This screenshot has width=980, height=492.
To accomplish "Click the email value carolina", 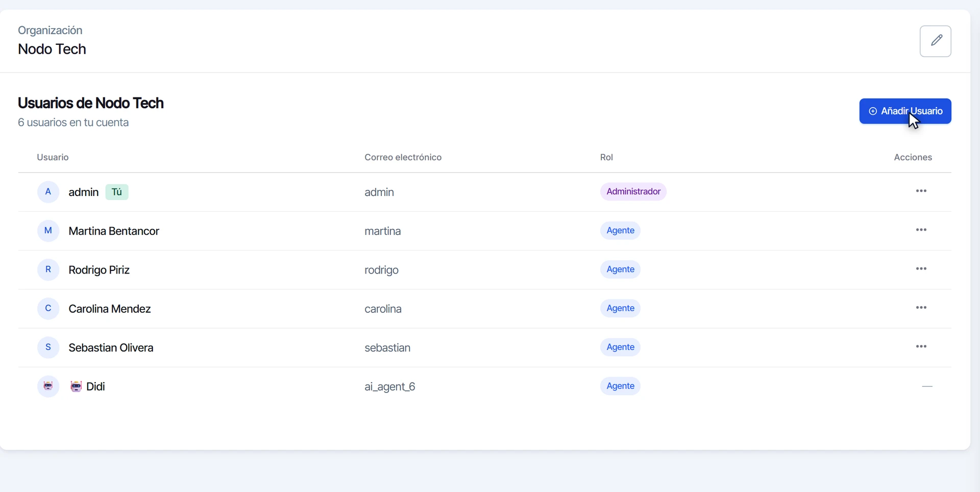I will [383, 309].
